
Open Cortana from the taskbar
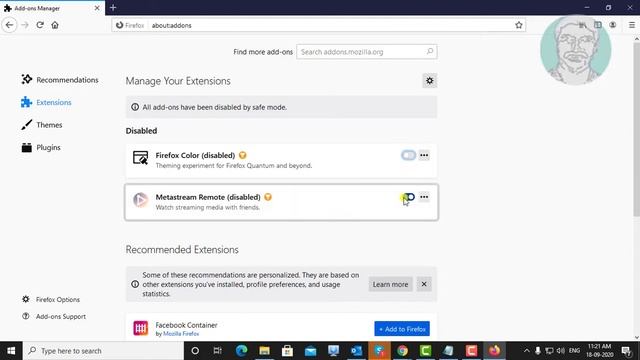[x=195, y=351]
